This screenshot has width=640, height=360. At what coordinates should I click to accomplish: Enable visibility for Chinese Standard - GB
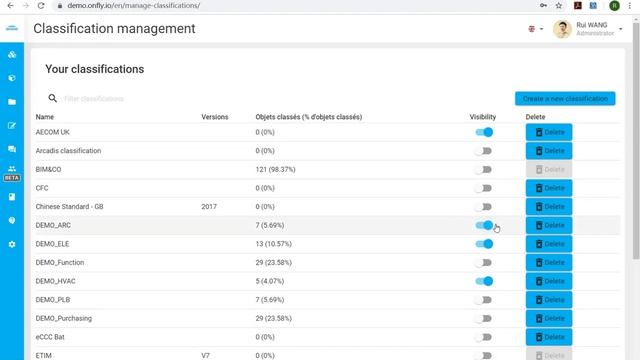[484, 207]
